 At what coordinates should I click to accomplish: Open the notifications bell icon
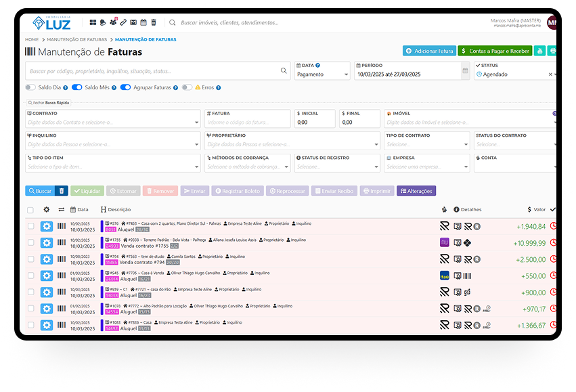tap(103, 22)
